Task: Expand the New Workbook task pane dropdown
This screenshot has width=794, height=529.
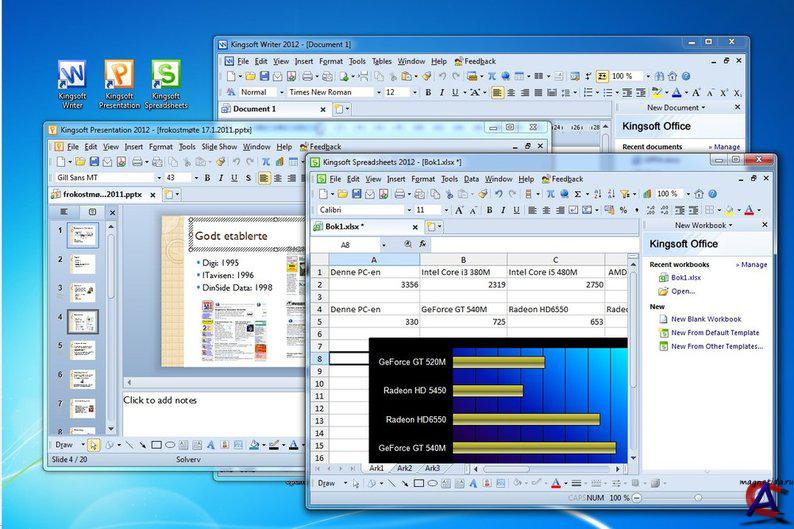Action: [703, 225]
